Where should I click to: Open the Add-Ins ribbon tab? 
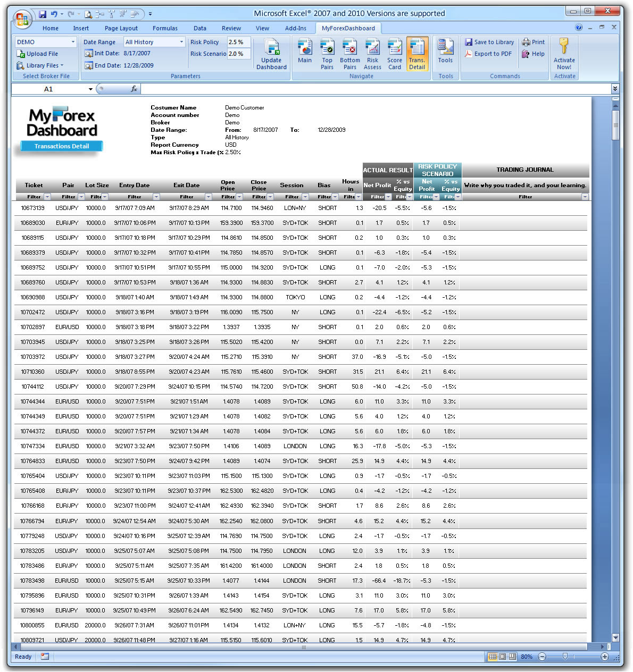296,28
